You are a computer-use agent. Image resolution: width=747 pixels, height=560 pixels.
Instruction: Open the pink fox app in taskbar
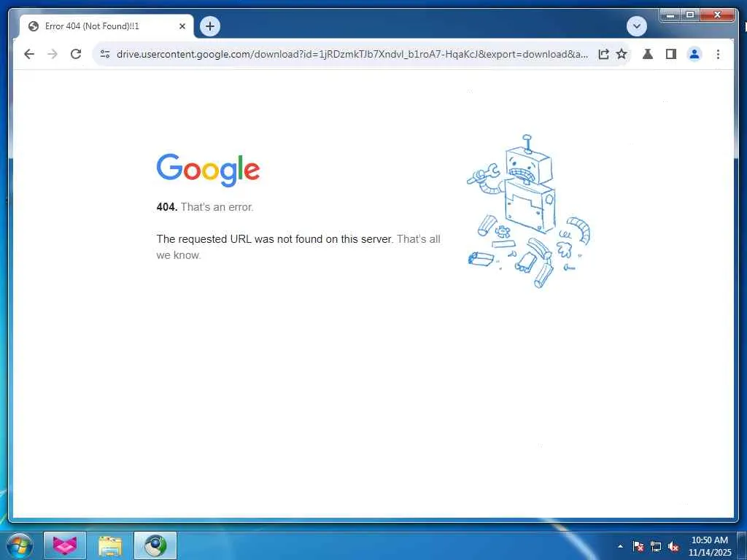click(65, 545)
